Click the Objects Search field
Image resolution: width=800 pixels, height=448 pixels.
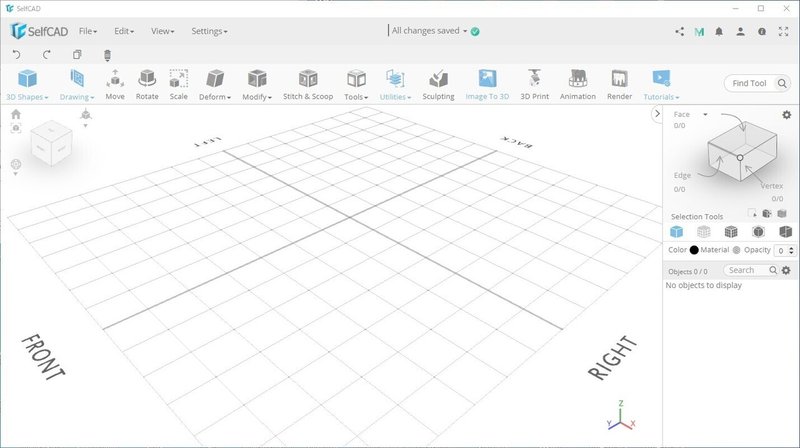tap(745, 270)
